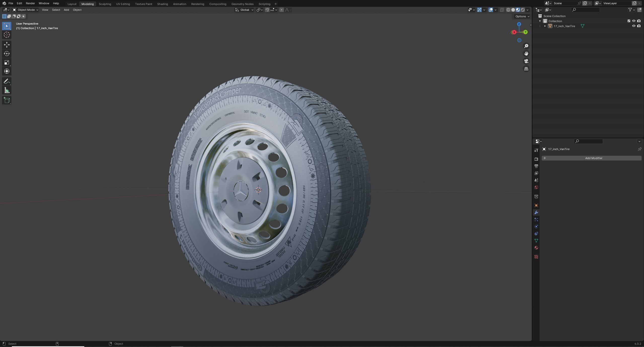
Task: Collapse the Collection tree item
Action: tap(540, 21)
